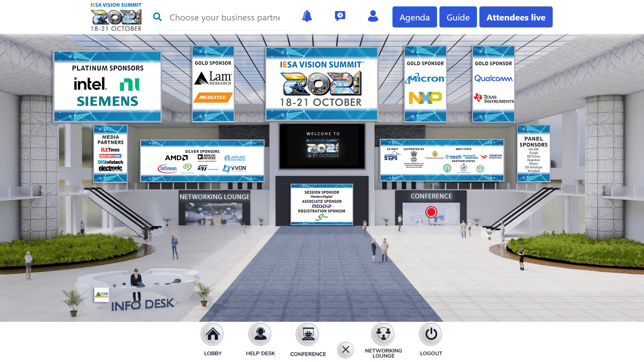Screen dimensions: 644x362
Task: Click the IESA Vision Summit header logo
Action: 116,17
